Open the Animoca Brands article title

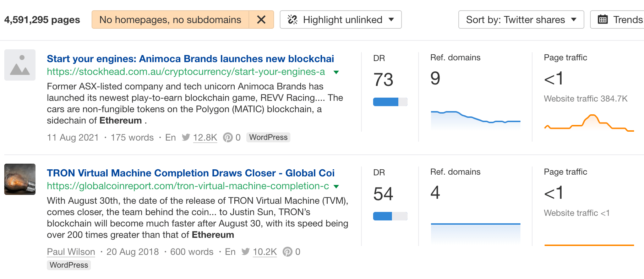pos(190,59)
